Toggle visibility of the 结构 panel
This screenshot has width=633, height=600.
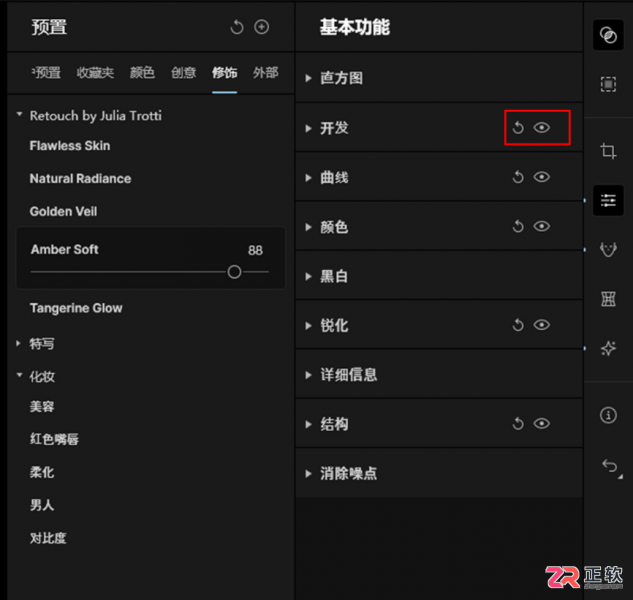click(x=541, y=423)
